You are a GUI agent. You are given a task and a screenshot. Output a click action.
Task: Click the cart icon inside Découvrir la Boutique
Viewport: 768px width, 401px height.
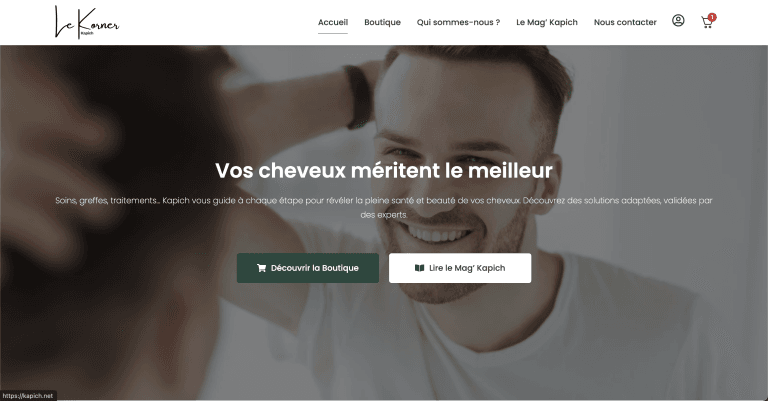(x=262, y=268)
